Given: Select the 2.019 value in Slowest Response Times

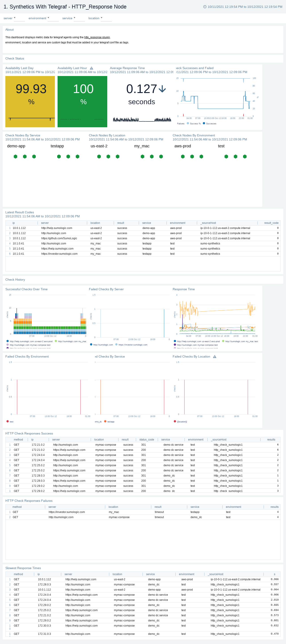Looking at the screenshot, I should 275,600.
